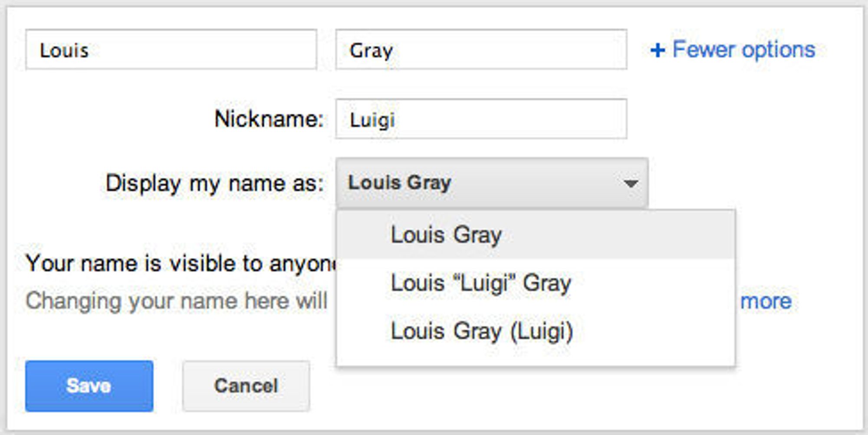Click the 'Your name is visible to' sentence

(x=181, y=264)
